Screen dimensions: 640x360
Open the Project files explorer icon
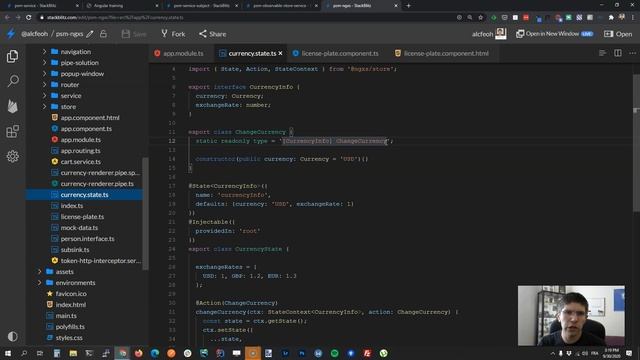point(13,56)
